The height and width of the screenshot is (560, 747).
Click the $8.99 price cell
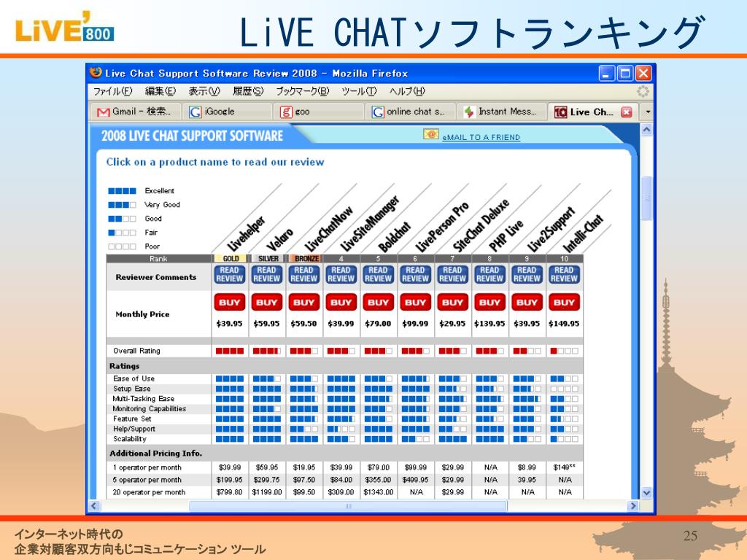pos(527,467)
